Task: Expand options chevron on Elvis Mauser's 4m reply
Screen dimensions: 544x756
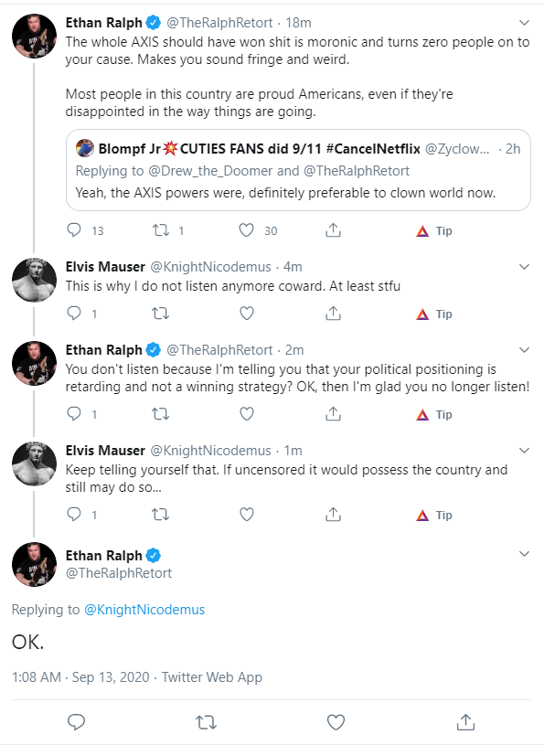Action: [x=524, y=267]
